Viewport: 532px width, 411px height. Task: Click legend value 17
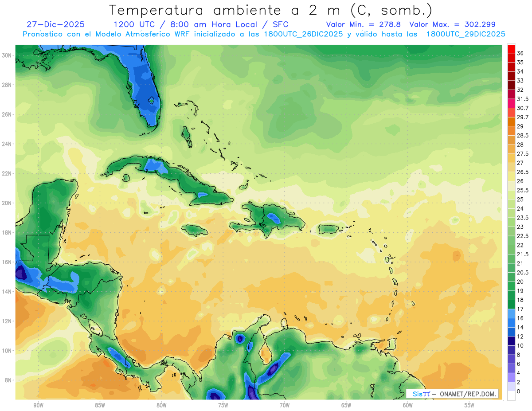click(x=520, y=309)
